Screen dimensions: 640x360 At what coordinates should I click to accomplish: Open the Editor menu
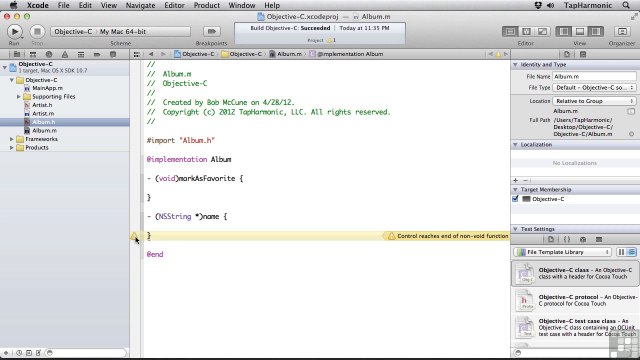click(174, 5)
